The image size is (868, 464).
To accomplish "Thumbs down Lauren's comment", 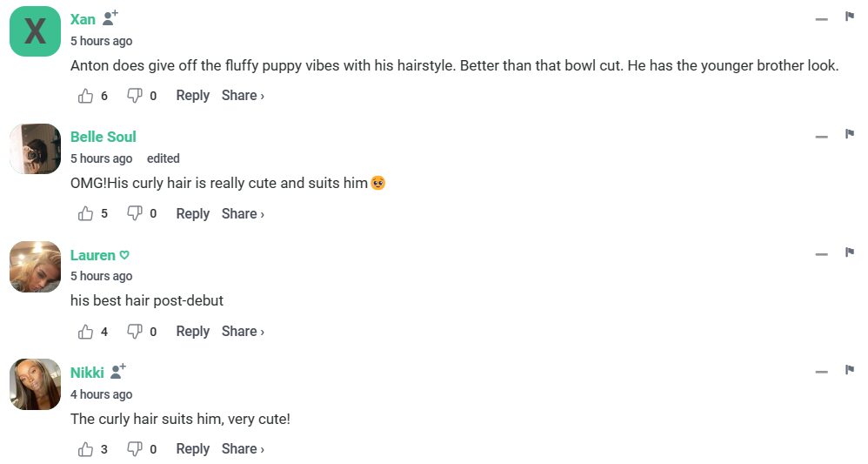I will coord(135,332).
